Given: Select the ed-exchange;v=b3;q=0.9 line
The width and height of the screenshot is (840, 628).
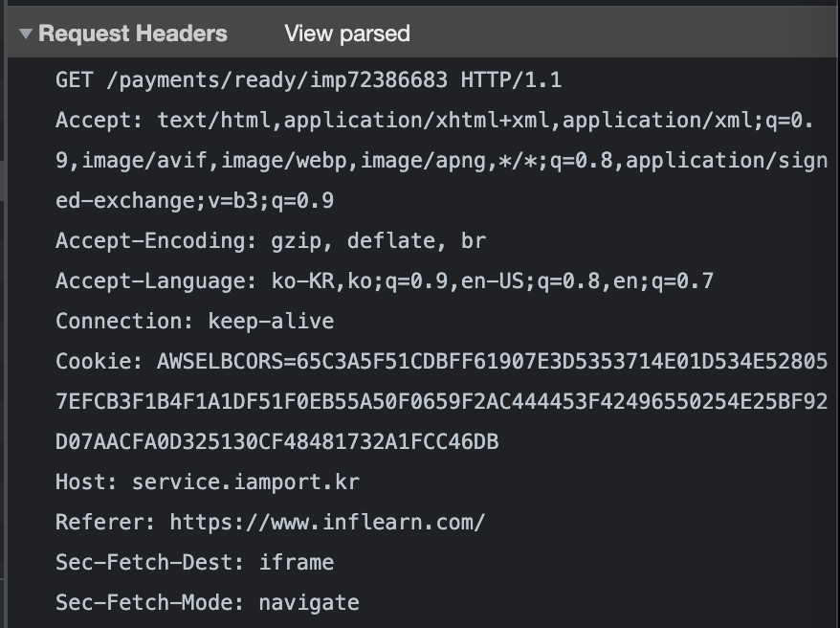Looking at the screenshot, I should pyautogui.click(x=195, y=200).
